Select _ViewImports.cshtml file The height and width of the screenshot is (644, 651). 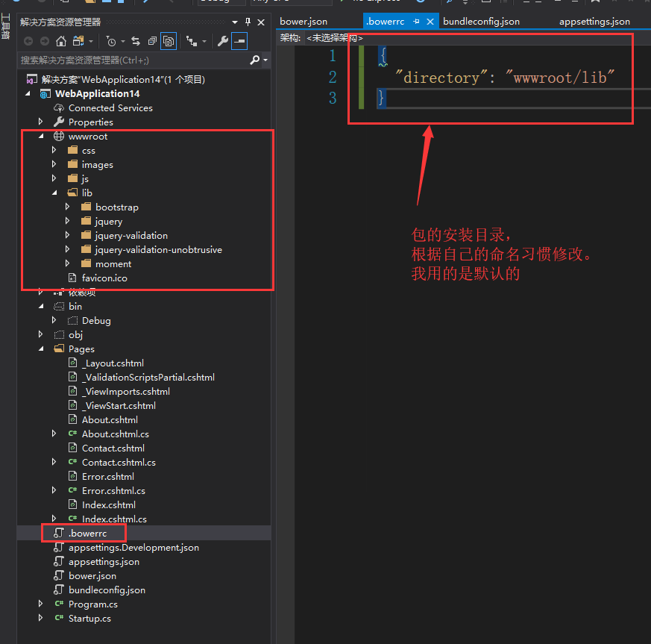point(126,392)
